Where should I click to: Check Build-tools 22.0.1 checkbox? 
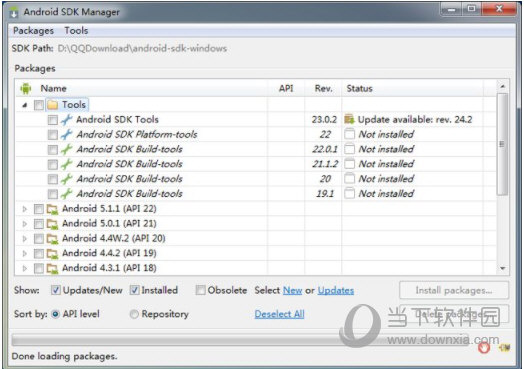point(52,149)
